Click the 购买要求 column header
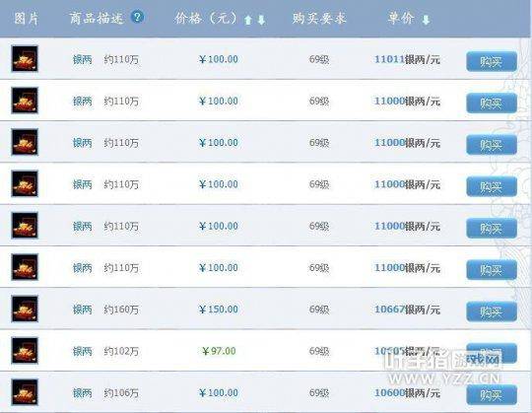The height and width of the screenshot is (413, 532). click(319, 18)
